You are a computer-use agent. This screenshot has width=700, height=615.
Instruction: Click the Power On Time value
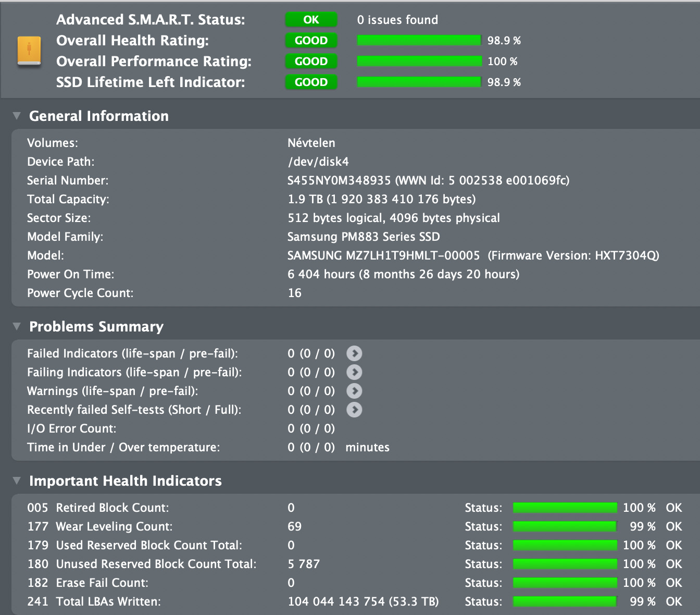[403, 274]
